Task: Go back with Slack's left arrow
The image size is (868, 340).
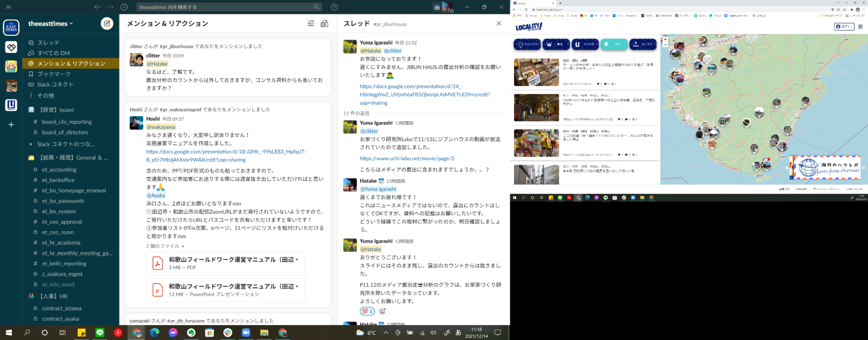Action: (x=97, y=7)
